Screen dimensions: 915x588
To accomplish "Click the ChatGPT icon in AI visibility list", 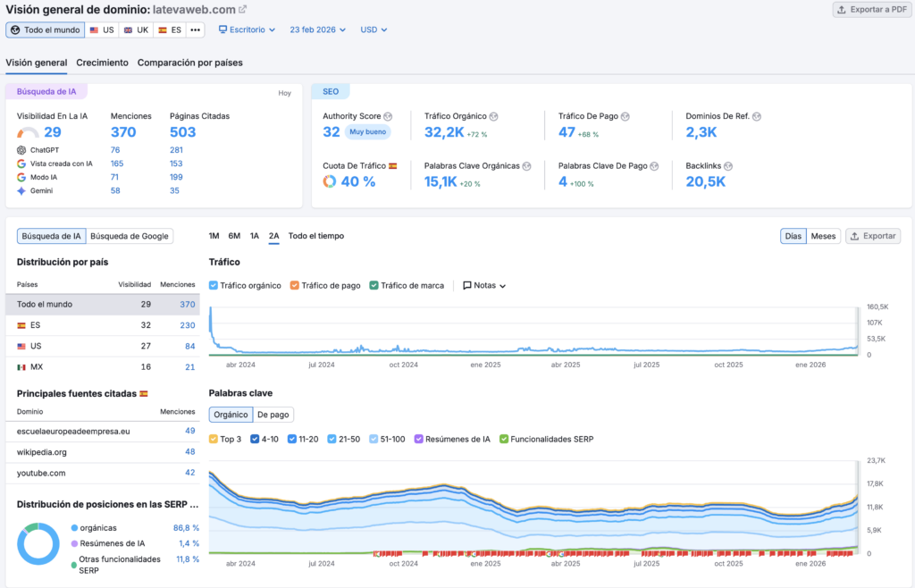I will [21, 150].
